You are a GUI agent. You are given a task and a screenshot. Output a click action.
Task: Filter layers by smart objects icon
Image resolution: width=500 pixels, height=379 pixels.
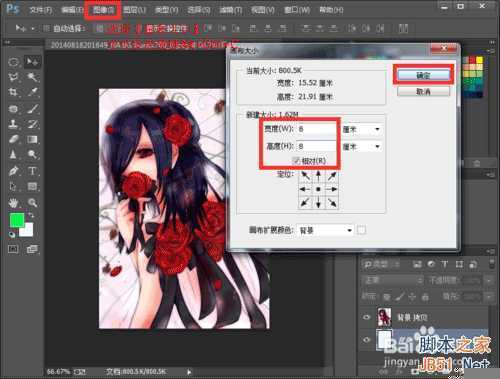(473, 264)
